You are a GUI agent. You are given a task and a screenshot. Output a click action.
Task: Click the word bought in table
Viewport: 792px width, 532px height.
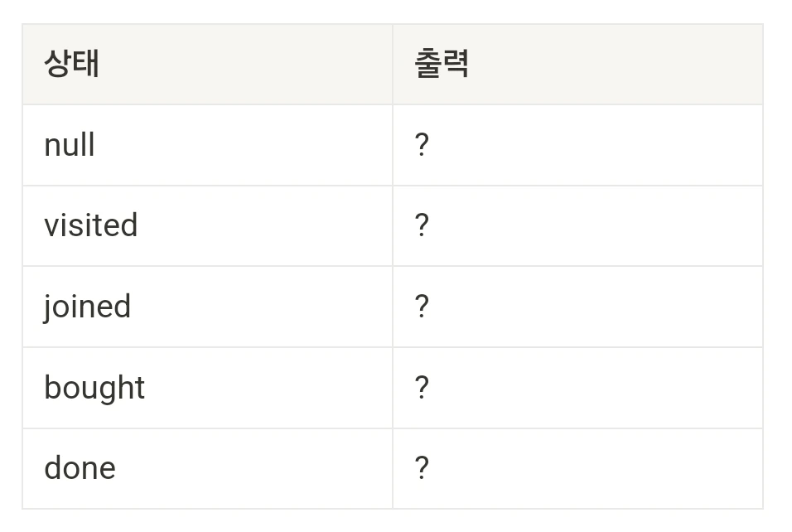(x=94, y=388)
